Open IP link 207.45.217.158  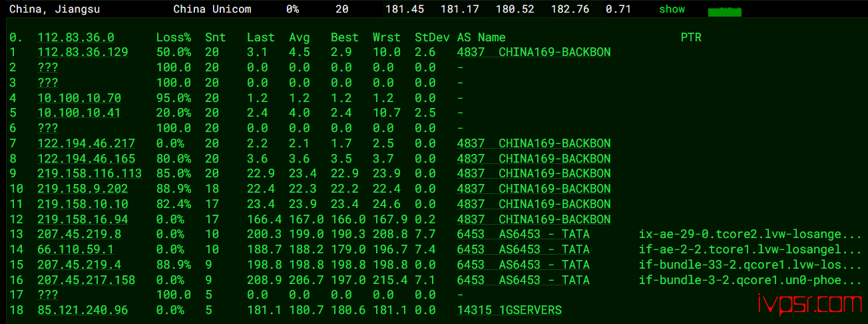[x=87, y=280]
